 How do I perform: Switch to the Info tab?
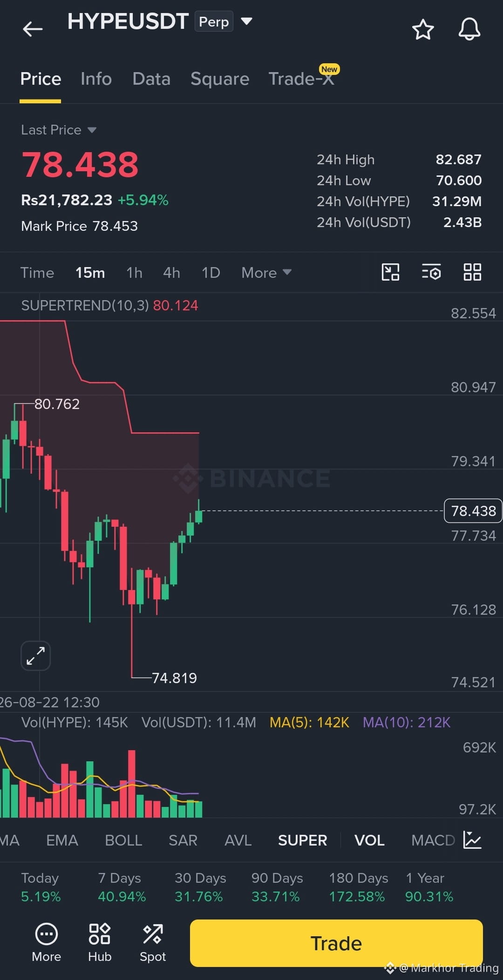(96, 79)
